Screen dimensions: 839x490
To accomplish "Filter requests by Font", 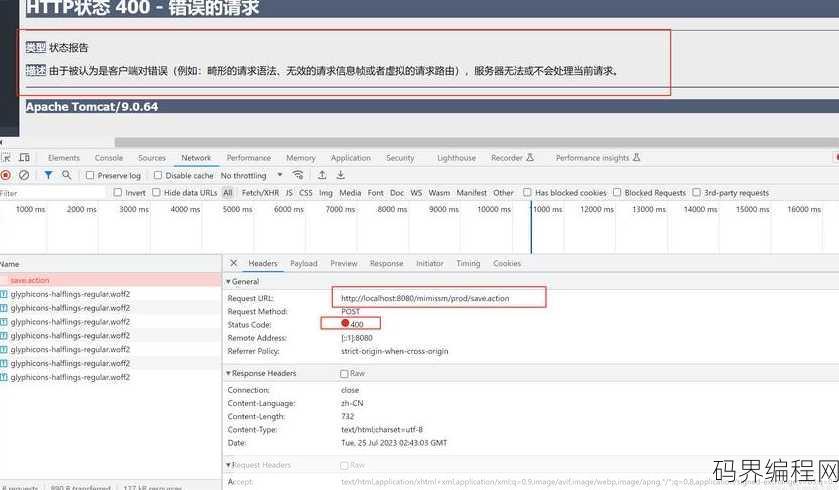I will click(376, 193).
